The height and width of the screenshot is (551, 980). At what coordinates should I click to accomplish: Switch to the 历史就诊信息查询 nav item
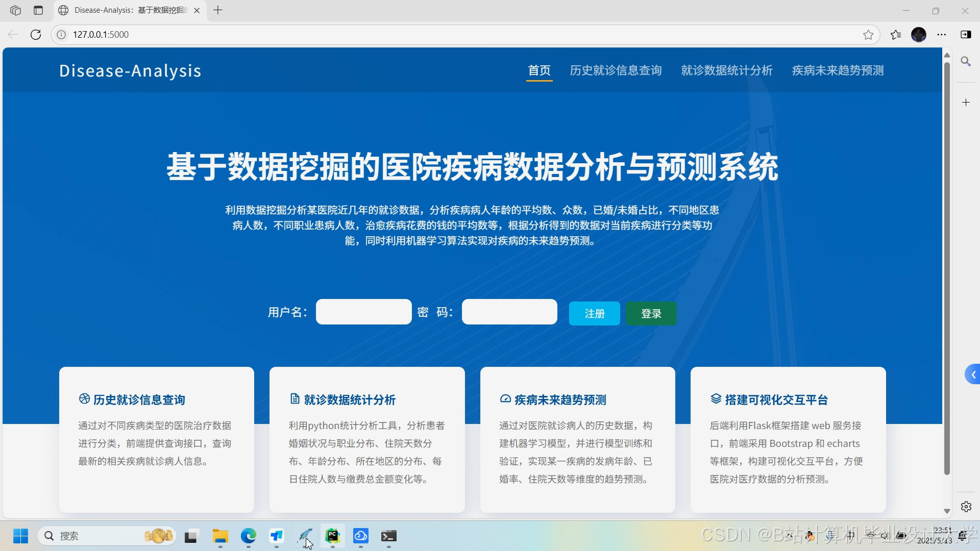616,70
